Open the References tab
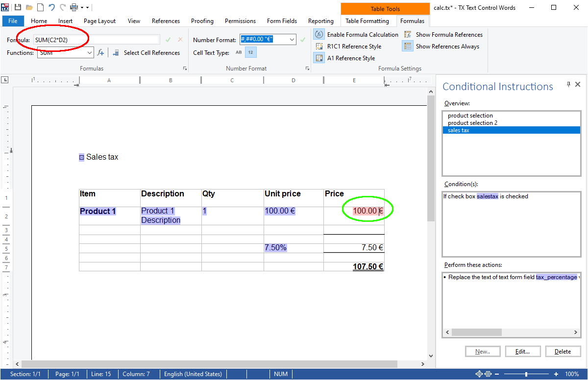This screenshot has width=588, height=380. (x=166, y=21)
